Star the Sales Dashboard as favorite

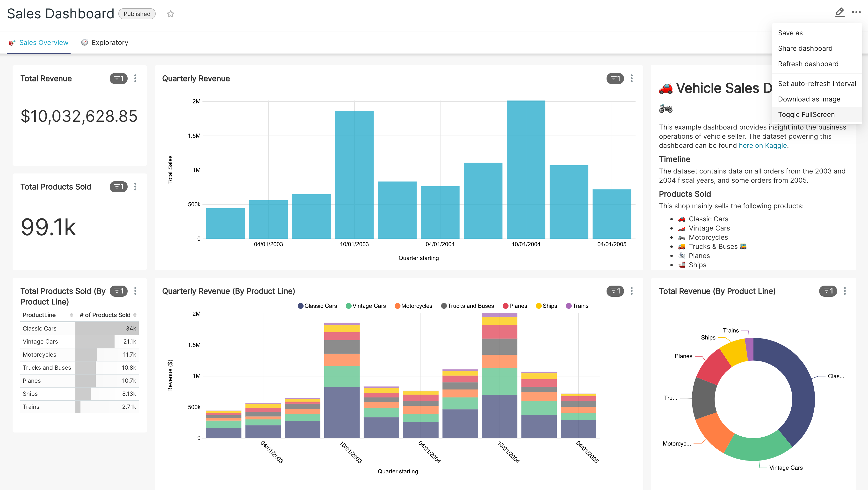171,14
